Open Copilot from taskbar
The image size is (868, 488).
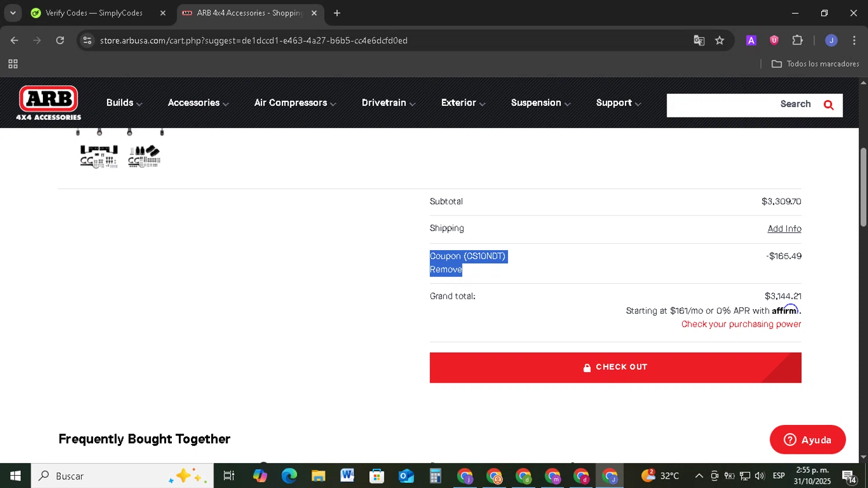[260, 476]
